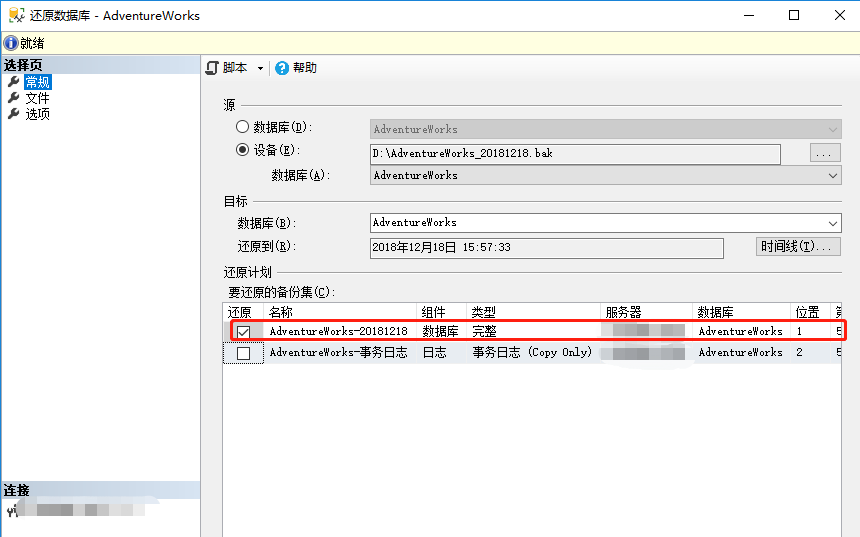Click the 数据库 component cell in first row
Viewport: 860px width, 537px height.
(440, 331)
